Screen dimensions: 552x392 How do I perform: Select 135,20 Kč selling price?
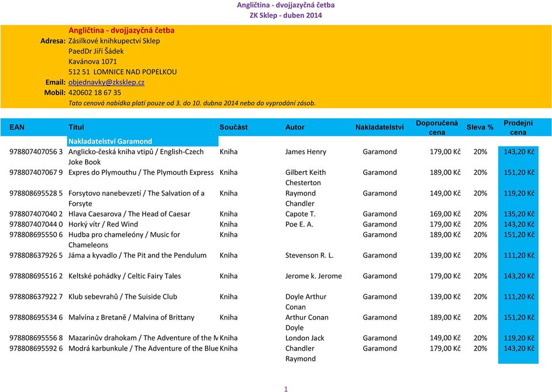pyautogui.click(x=519, y=214)
